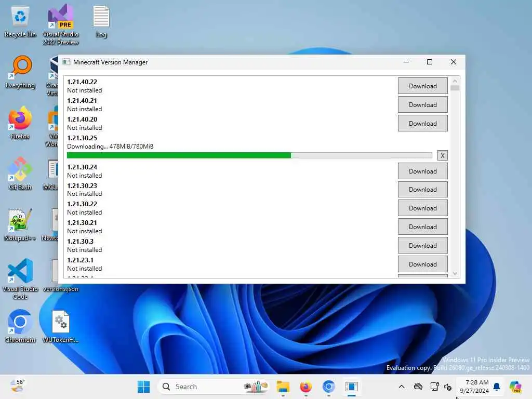Open the weather widget showing 56°
The height and width of the screenshot is (399, 532).
18,386
